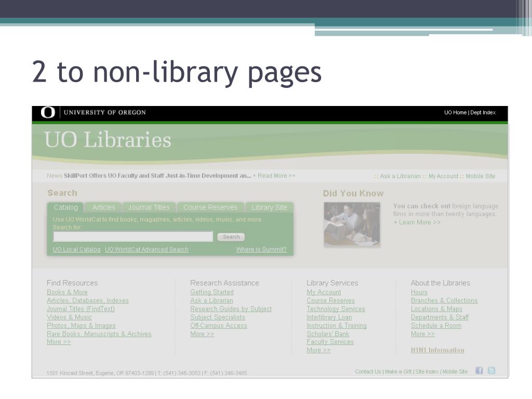Open the Facebook icon in footer

tap(478, 370)
